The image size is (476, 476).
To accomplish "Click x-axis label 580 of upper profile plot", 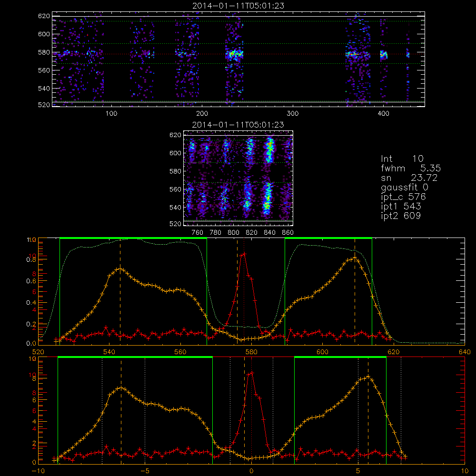I will pyautogui.click(x=251, y=352).
